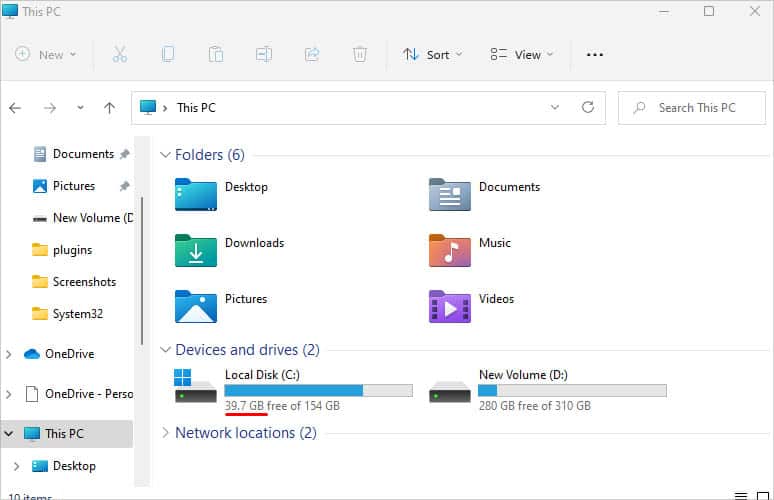774x500 pixels.
Task: Select the New Volume (D:) drive icon in Devices and drives
Action: [450, 391]
